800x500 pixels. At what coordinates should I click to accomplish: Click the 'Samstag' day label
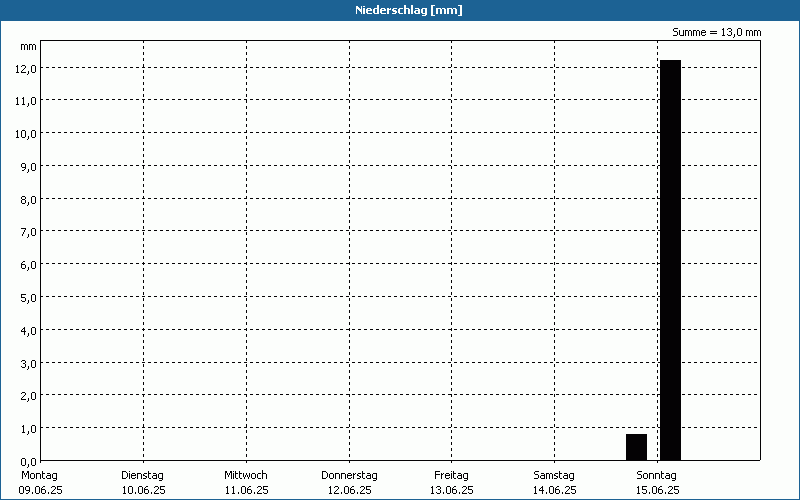tap(554, 476)
